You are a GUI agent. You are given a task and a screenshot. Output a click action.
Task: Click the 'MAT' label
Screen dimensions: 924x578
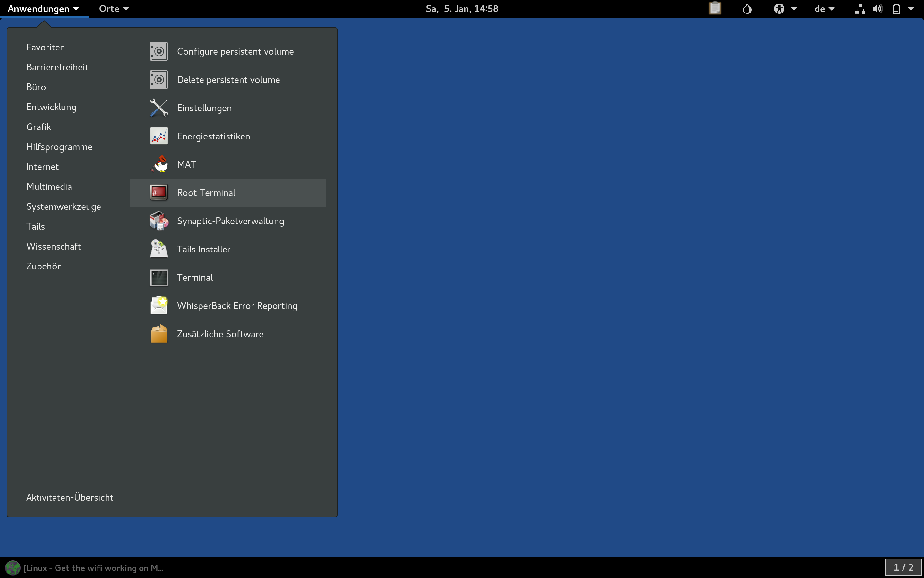tap(186, 164)
